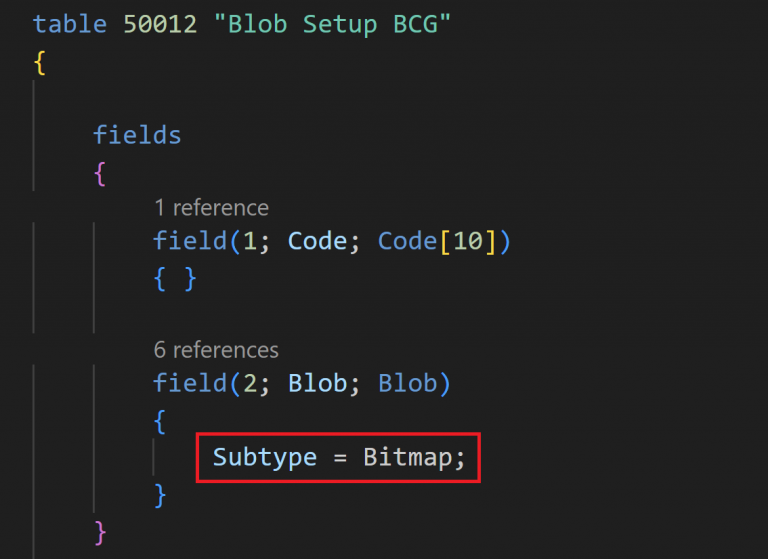Click the "Subtype" property name

[x=264, y=458]
